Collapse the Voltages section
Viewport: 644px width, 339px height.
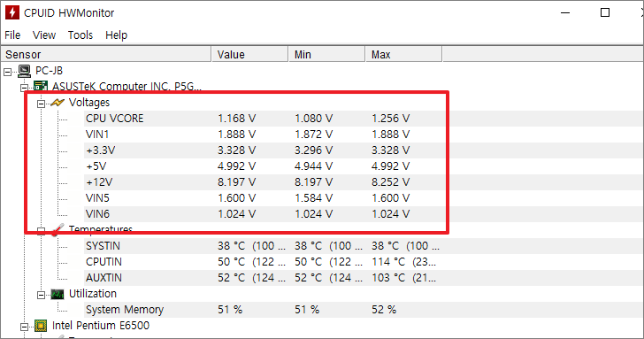point(41,104)
